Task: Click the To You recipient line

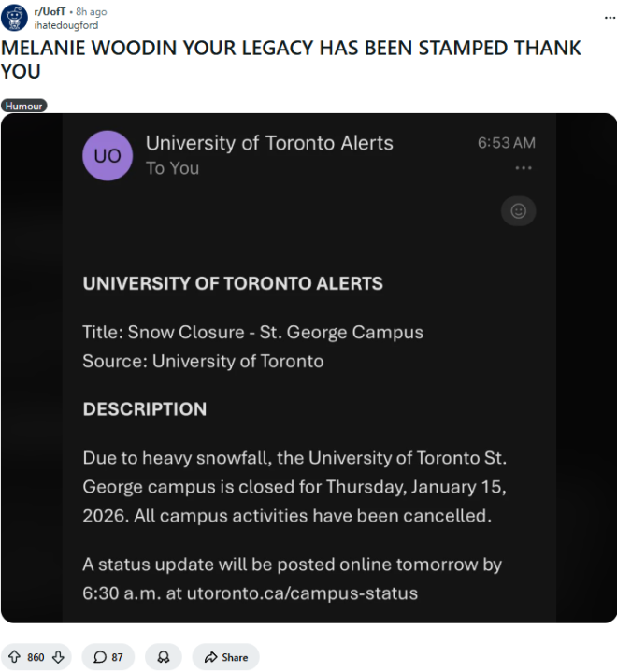Action: coord(172,168)
